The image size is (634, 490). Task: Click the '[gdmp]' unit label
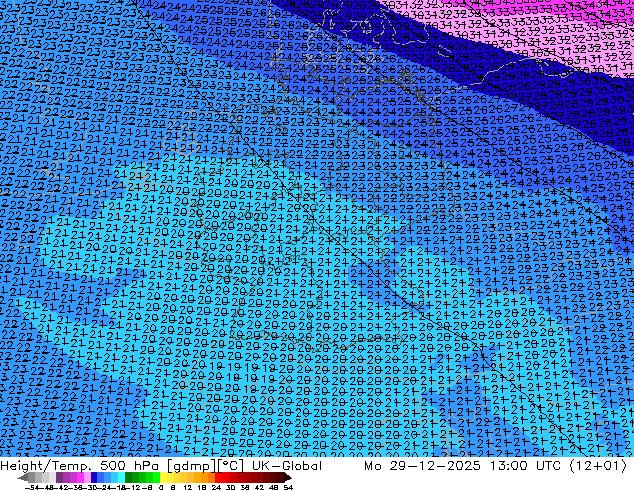pos(190,466)
